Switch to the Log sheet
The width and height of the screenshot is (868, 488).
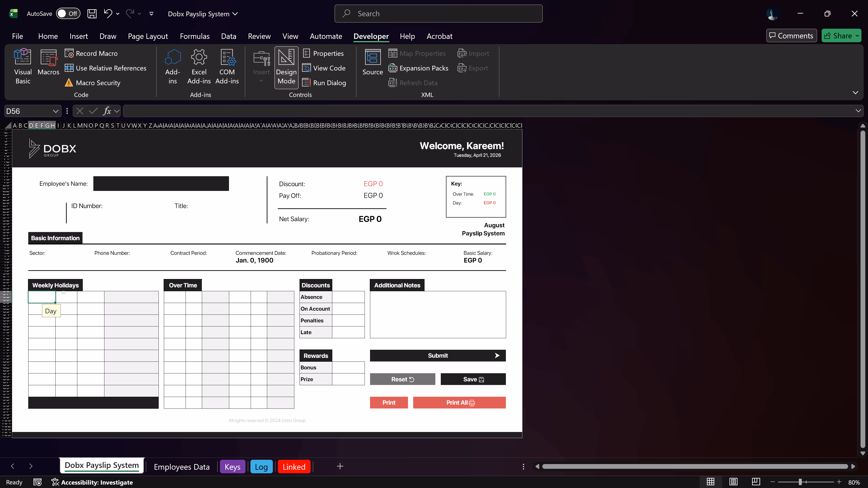[261, 467]
